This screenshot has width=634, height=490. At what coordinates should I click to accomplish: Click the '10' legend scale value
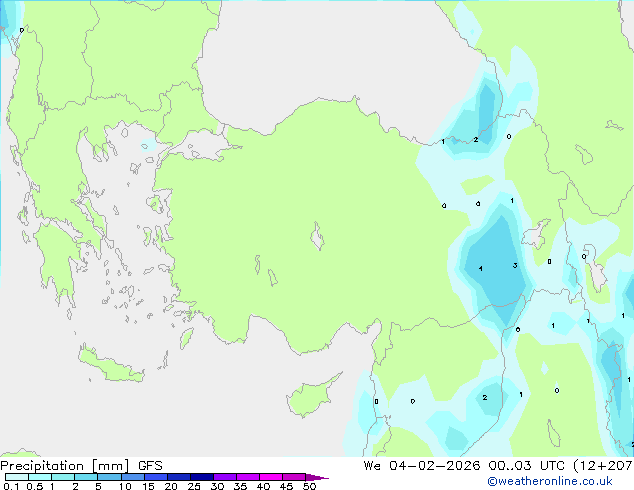point(125,486)
